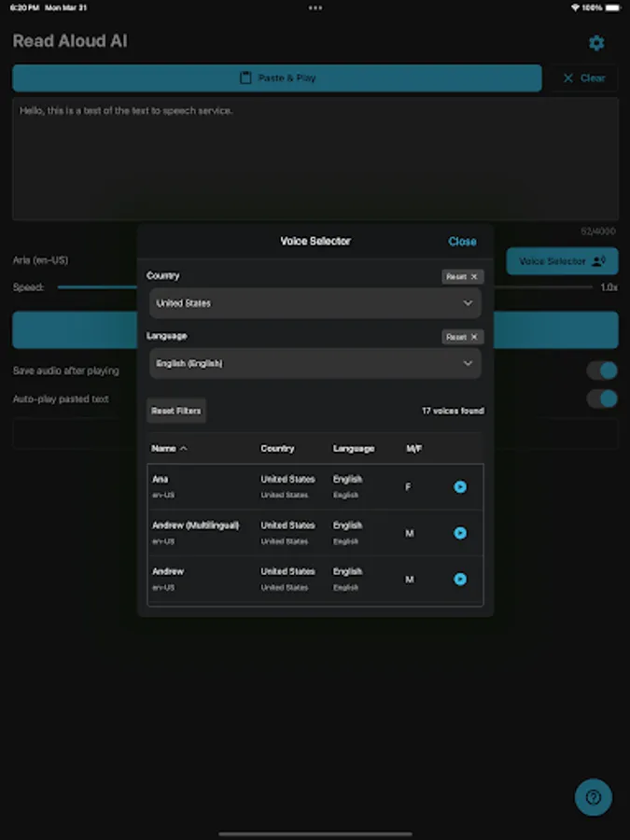
Task: Open settings with the gear icon
Action: pyautogui.click(x=596, y=43)
